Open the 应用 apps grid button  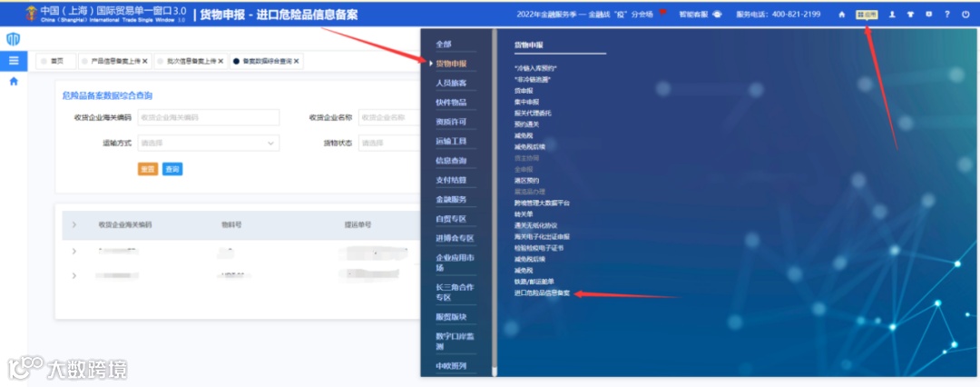coord(867,15)
